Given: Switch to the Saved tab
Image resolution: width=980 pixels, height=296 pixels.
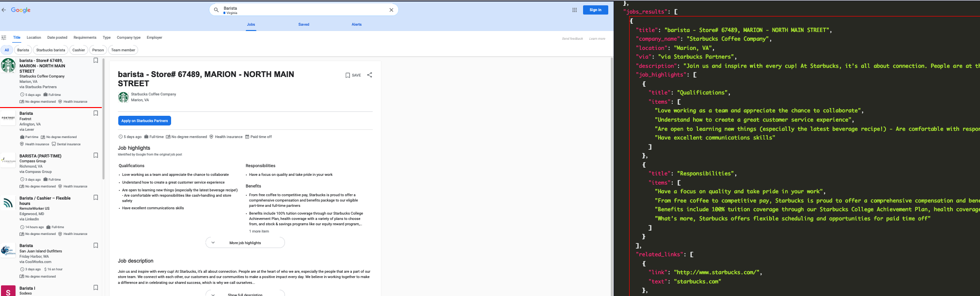Looking at the screenshot, I should pyautogui.click(x=304, y=24).
